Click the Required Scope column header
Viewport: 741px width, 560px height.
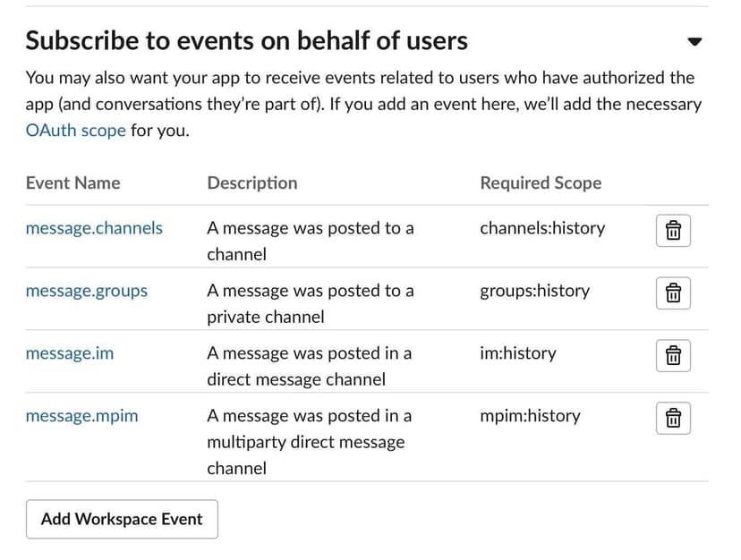click(x=541, y=183)
